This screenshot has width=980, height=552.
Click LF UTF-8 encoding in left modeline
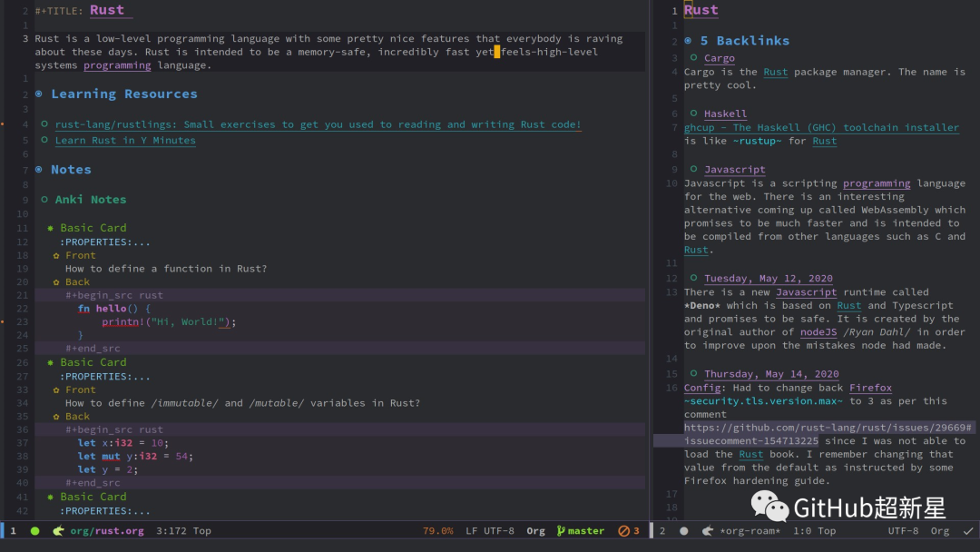click(490, 531)
